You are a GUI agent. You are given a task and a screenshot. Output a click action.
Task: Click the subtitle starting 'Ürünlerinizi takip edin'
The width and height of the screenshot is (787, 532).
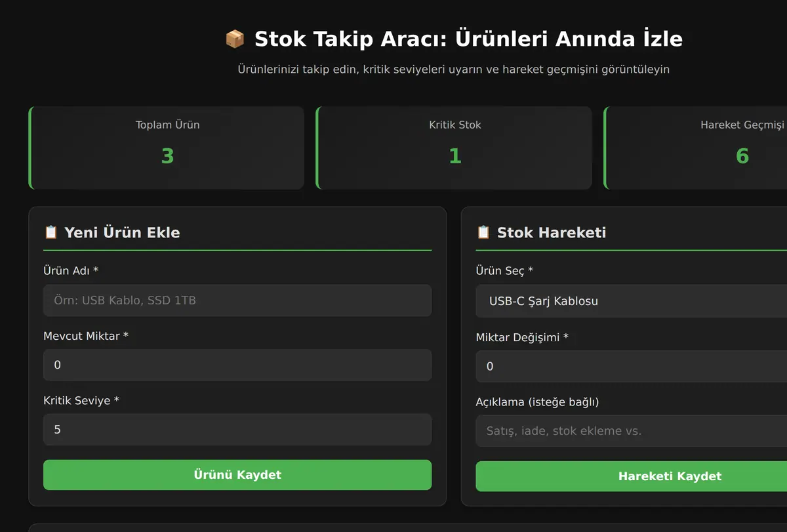coord(454,69)
